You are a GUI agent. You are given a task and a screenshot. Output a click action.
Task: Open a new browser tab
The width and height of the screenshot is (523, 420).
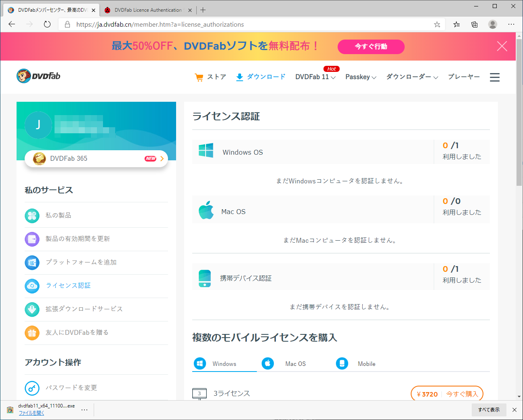pyautogui.click(x=203, y=10)
